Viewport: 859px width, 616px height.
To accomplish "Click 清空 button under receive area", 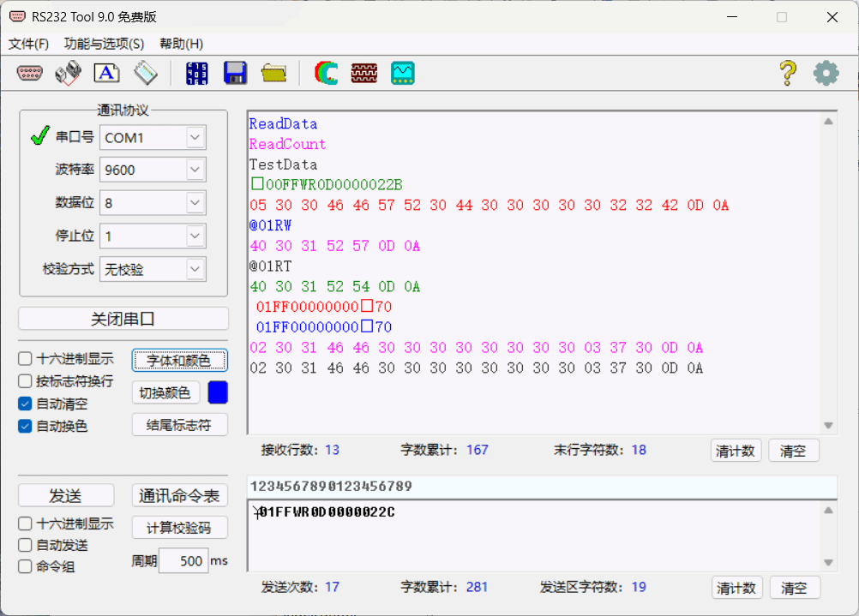I will click(793, 451).
